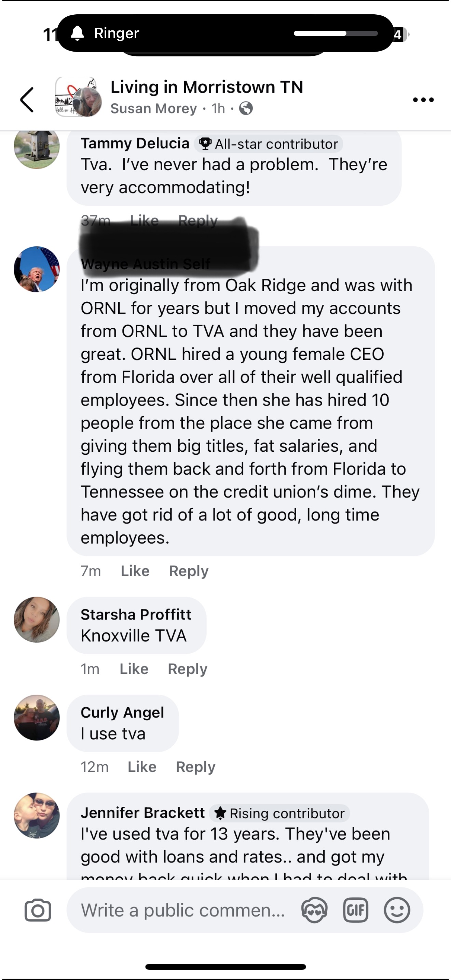
Task: Open Tammy Delucia's profile name
Action: [x=135, y=144]
